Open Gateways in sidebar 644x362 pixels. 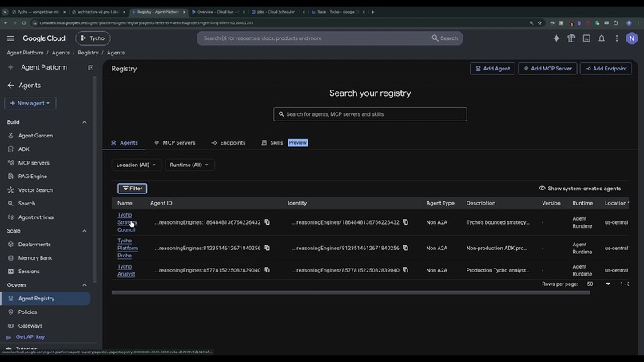[30, 325]
